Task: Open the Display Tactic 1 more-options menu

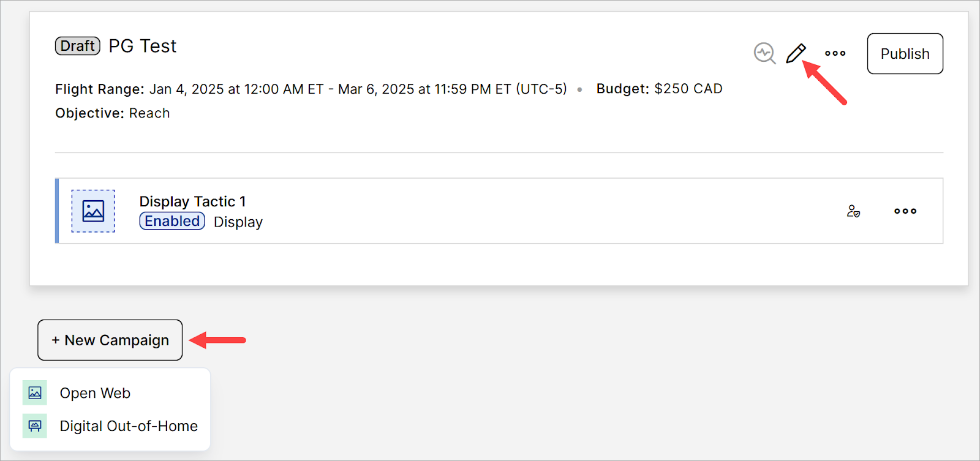Action: tap(905, 211)
